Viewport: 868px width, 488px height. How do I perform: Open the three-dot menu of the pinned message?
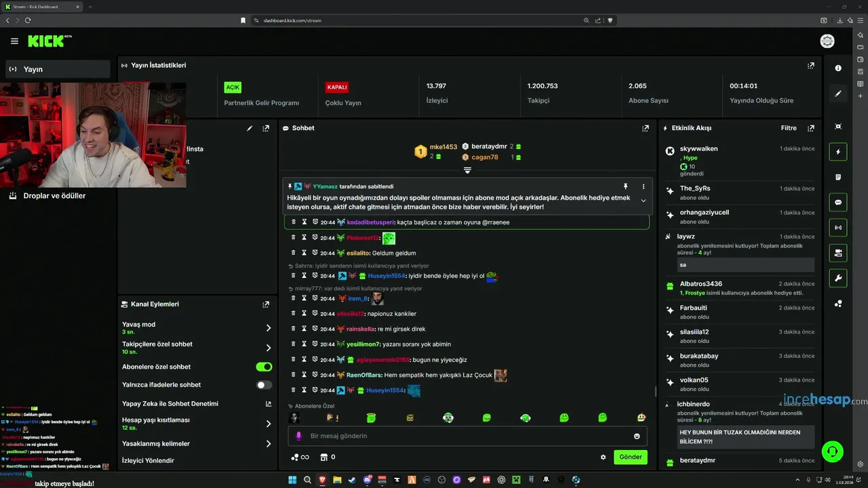(x=644, y=186)
